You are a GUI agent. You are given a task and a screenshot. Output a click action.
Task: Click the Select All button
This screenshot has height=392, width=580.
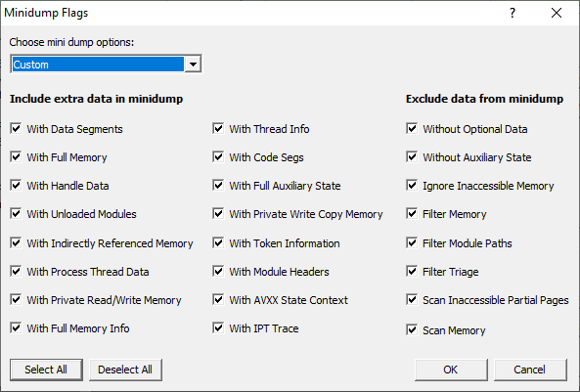tap(46, 370)
